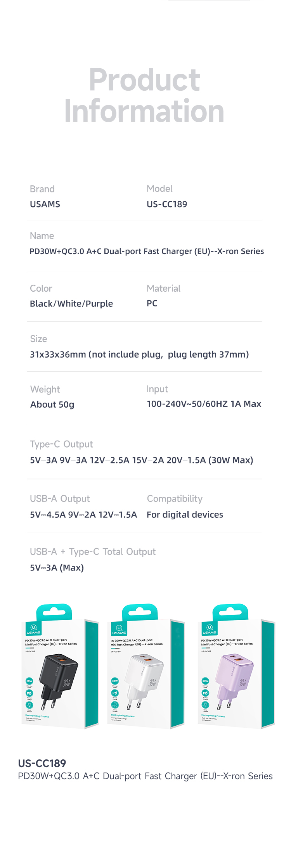Click the size value 31x33x36mm text
Screen dimensions: 291x868
click(139, 354)
